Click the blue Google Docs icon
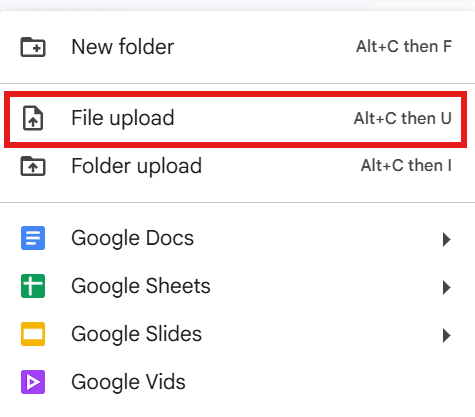The height and width of the screenshot is (417, 475). [x=33, y=238]
